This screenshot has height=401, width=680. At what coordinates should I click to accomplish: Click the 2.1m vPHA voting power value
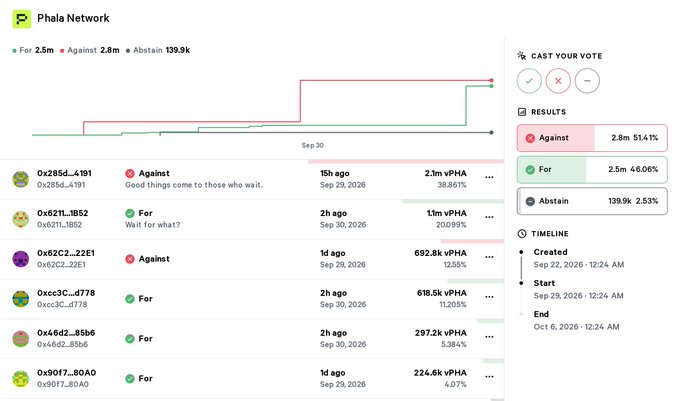pos(445,173)
